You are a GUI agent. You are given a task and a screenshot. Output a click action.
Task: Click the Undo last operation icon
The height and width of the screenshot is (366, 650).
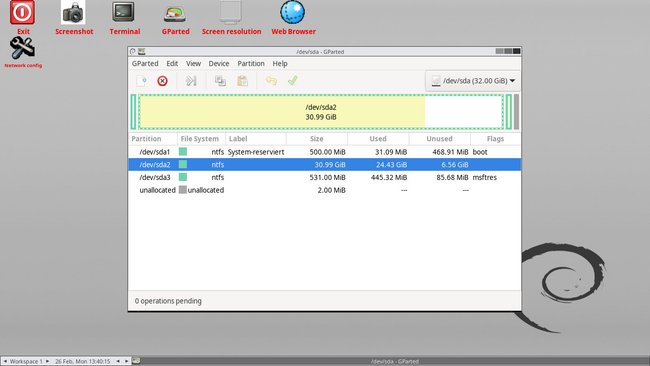click(271, 80)
